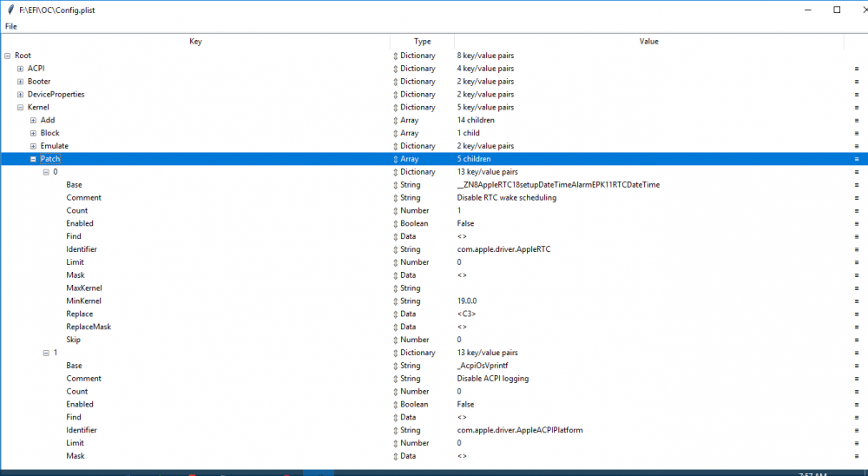Select the Base row under item 0
This screenshot has width=868, height=476.
[434, 185]
